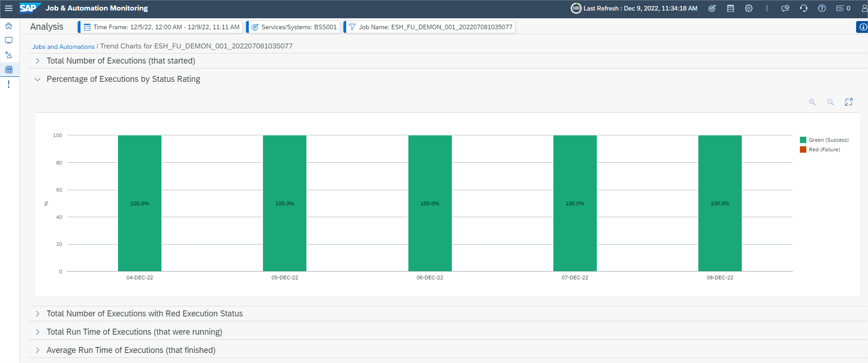Collapse Percentage of Executions by Status Rating
868x363 pixels.
(x=123, y=79)
